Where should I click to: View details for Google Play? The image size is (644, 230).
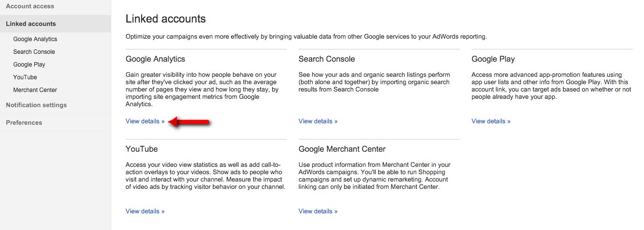pyautogui.click(x=491, y=121)
